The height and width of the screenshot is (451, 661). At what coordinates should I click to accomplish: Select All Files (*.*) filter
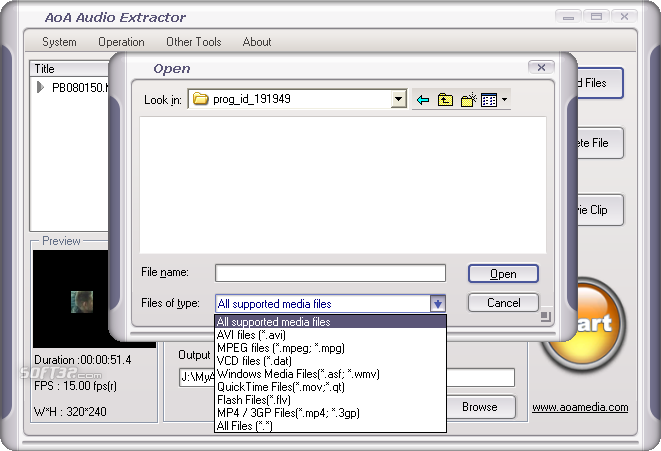point(330,426)
